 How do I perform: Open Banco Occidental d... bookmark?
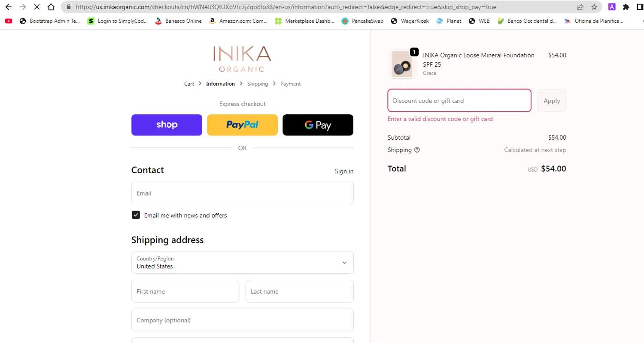(527, 21)
